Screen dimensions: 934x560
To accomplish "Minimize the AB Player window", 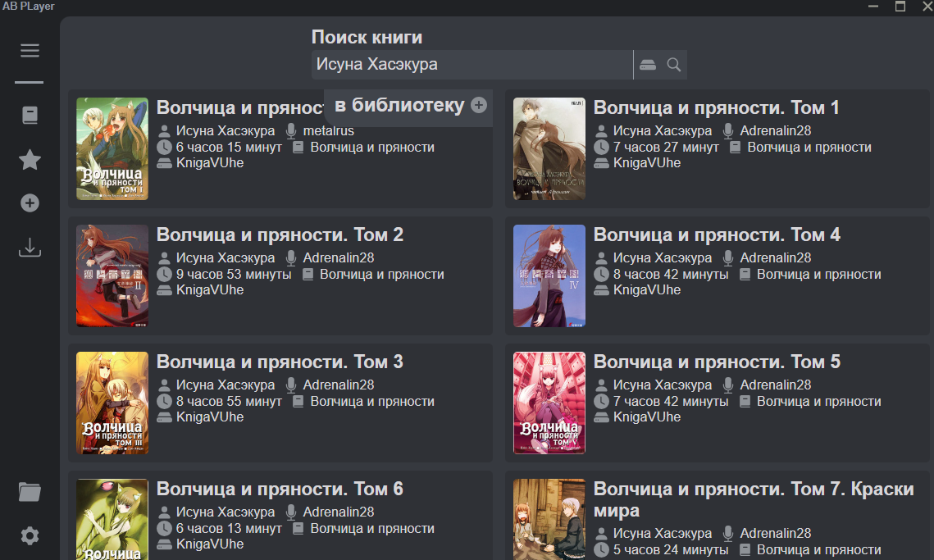I will 873,7.
